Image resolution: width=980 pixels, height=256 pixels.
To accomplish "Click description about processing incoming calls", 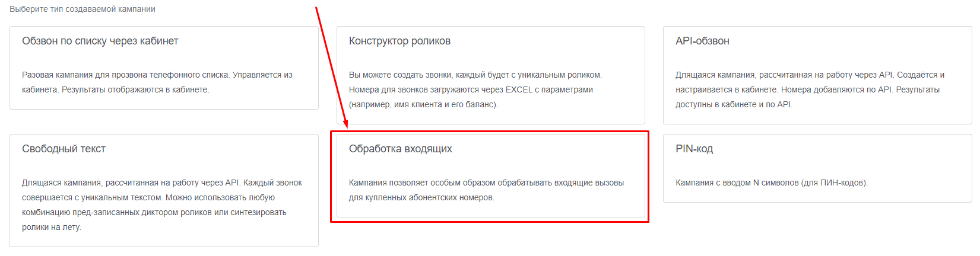I will point(486,190).
